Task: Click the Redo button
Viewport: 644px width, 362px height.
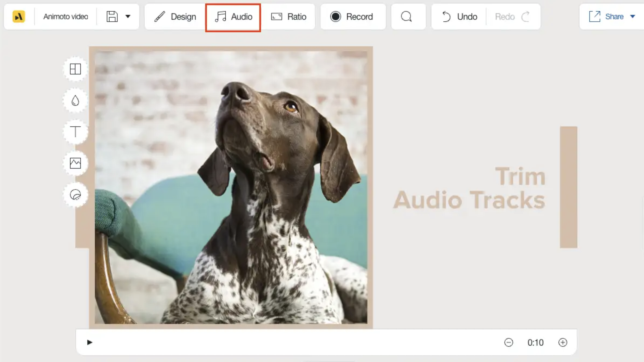Action: pyautogui.click(x=512, y=17)
